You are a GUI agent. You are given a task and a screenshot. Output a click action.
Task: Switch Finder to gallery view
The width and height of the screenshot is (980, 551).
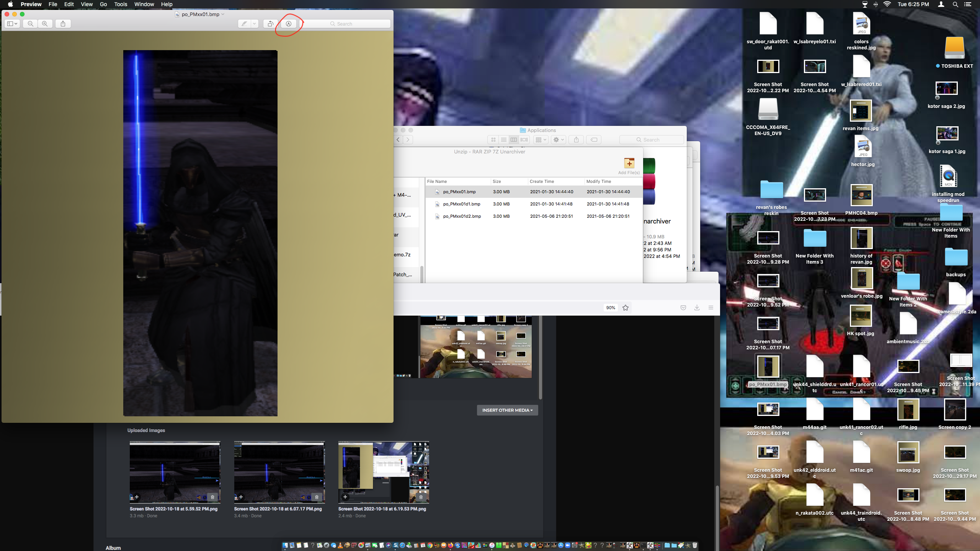point(524,140)
